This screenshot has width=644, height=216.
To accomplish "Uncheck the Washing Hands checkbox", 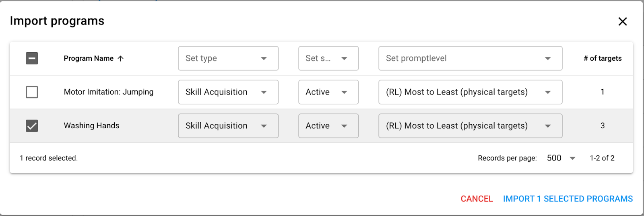I will point(32,126).
